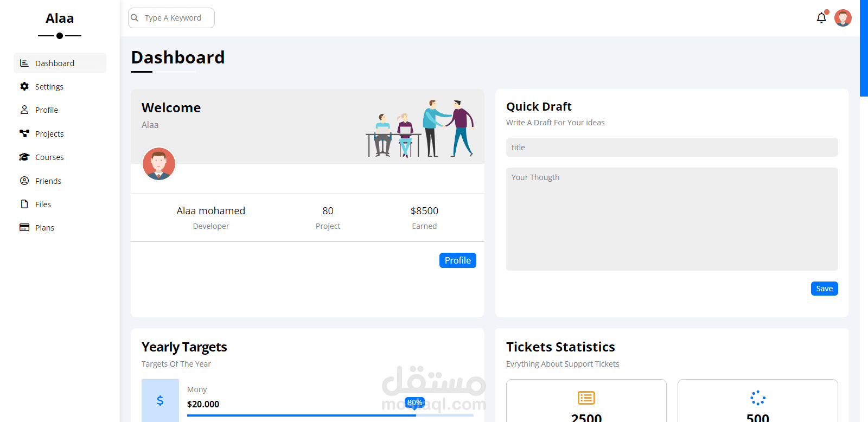Click the user avatar in top bar

(x=843, y=18)
